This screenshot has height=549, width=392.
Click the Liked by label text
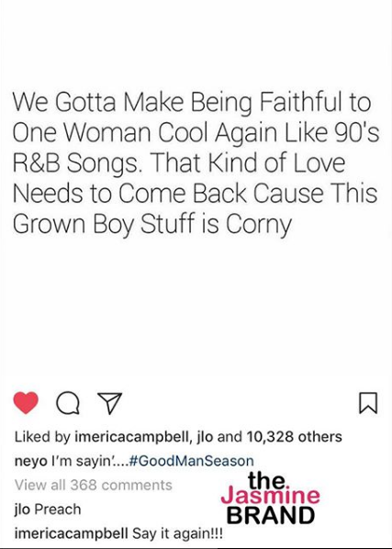(x=43, y=437)
